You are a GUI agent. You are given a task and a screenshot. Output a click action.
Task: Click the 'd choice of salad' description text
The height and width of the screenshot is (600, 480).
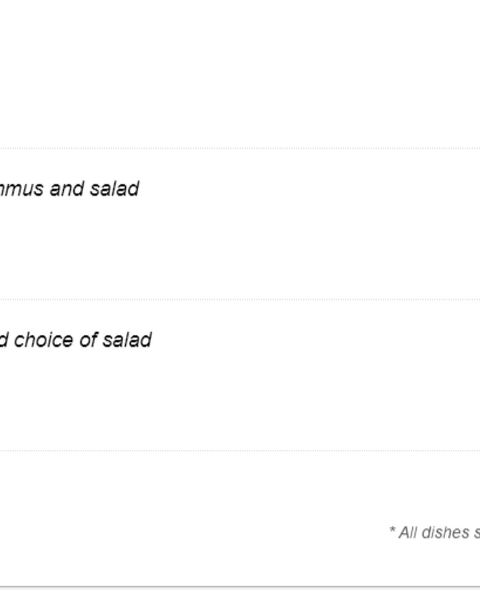(x=75, y=340)
